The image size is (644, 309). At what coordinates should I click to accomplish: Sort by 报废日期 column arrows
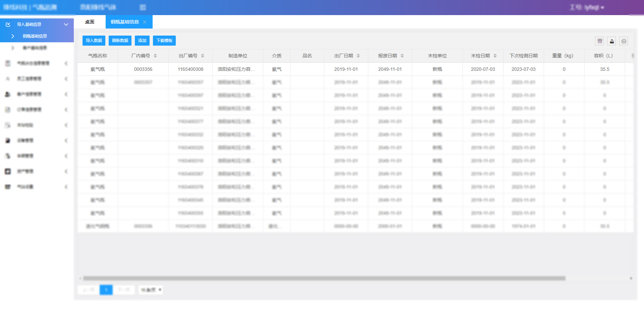(402, 56)
